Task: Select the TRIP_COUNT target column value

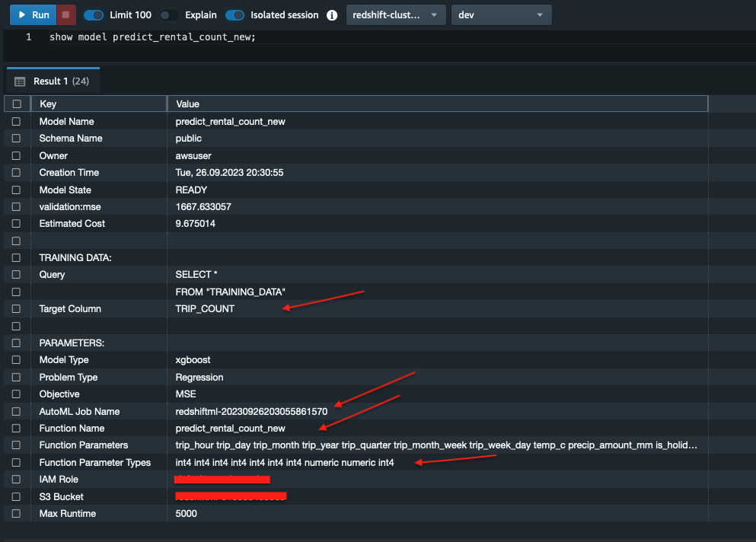Action: (x=205, y=308)
